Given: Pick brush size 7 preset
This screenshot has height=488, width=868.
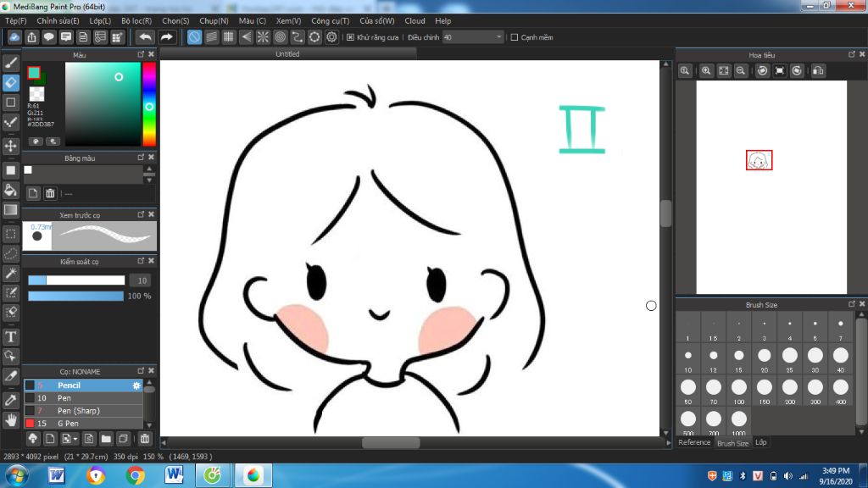Looking at the screenshot, I should [840, 328].
